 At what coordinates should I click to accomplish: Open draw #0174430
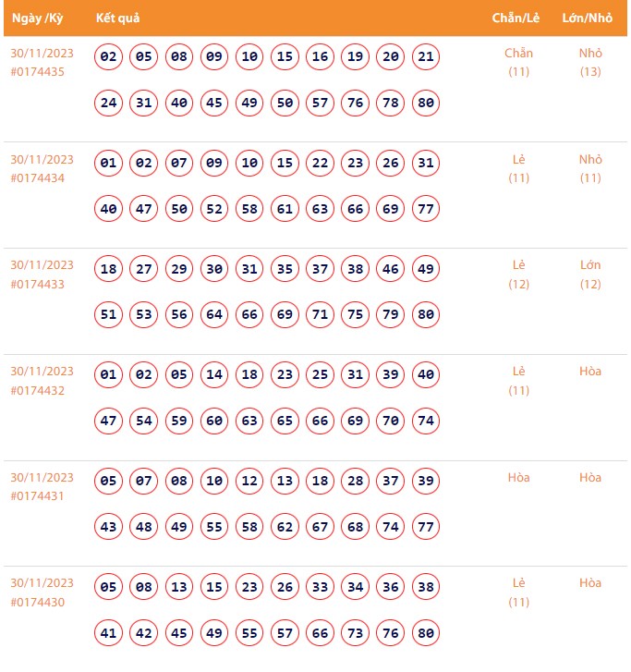(x=38, y=603)
